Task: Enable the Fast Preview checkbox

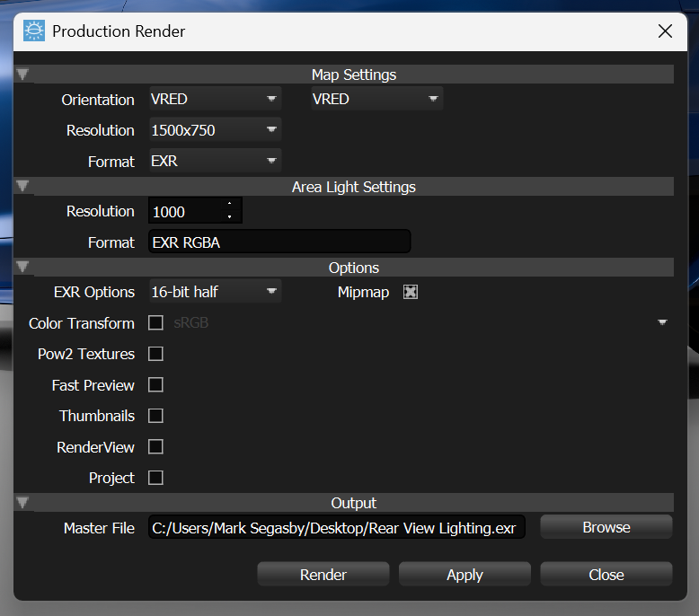Action: (155, 385)
